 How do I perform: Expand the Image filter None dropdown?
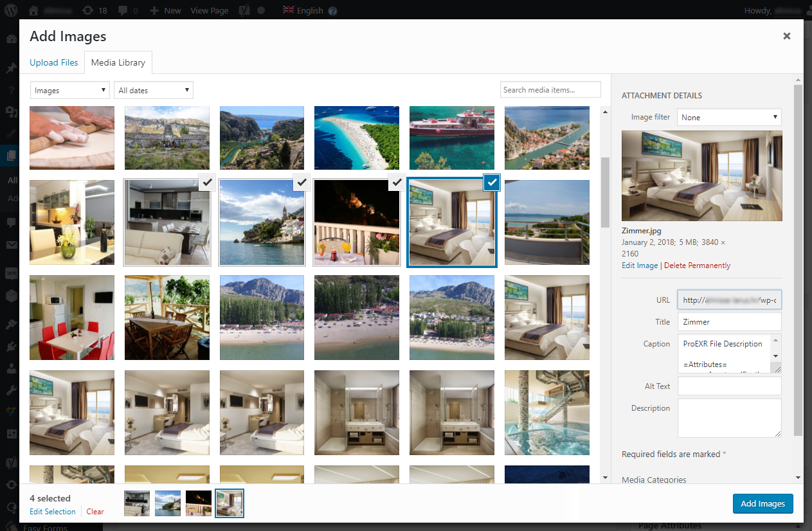730,118
